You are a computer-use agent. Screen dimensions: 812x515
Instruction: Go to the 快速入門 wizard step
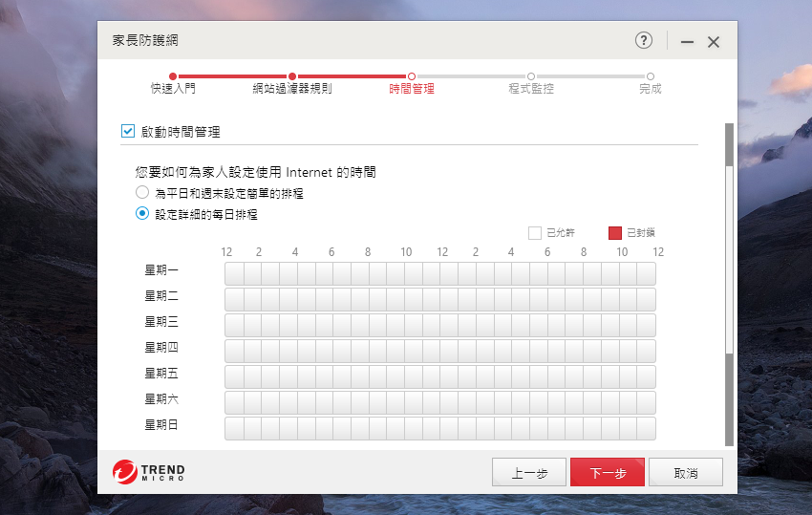point(173,83)
